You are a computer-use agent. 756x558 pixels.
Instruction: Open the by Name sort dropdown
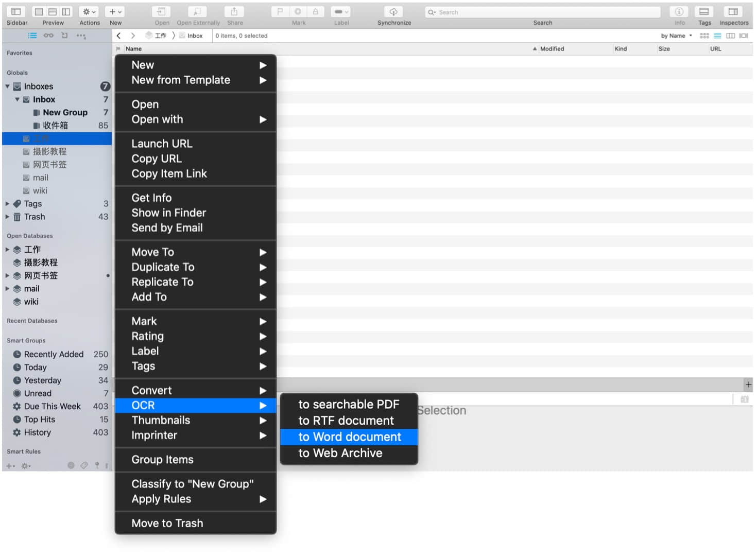(676, 36)
